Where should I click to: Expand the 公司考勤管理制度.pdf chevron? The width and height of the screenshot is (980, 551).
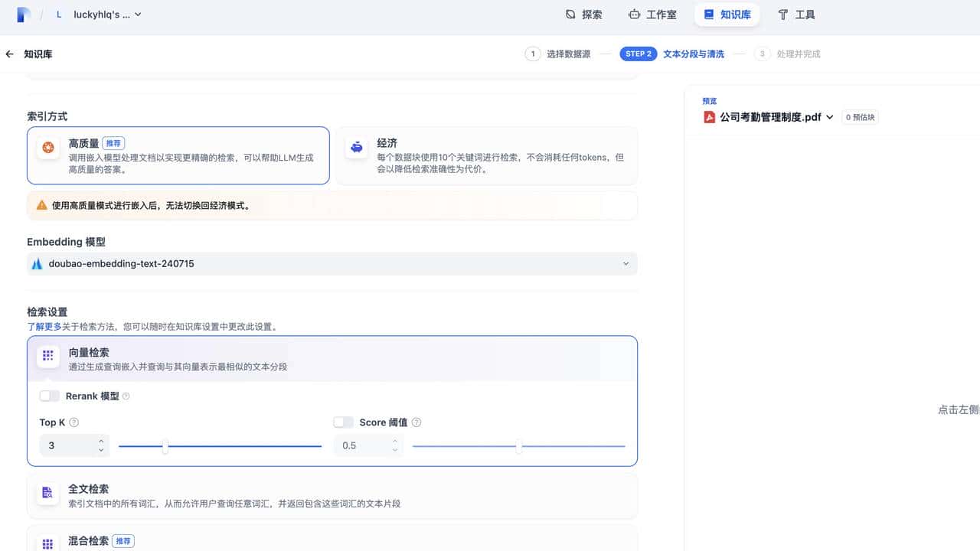click(830, 117)
